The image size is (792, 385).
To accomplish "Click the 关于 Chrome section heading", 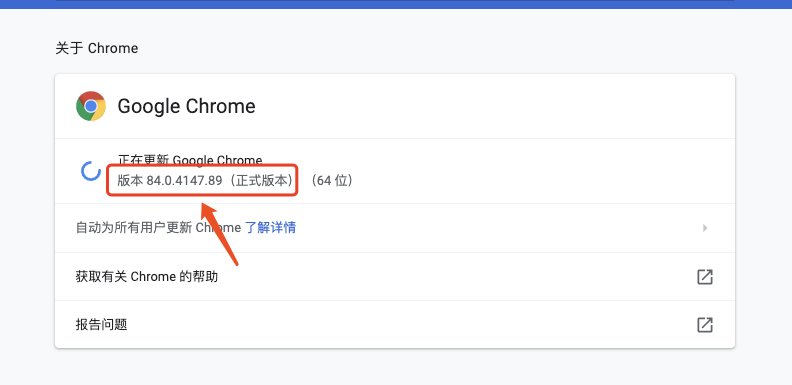I will point(96,49).
